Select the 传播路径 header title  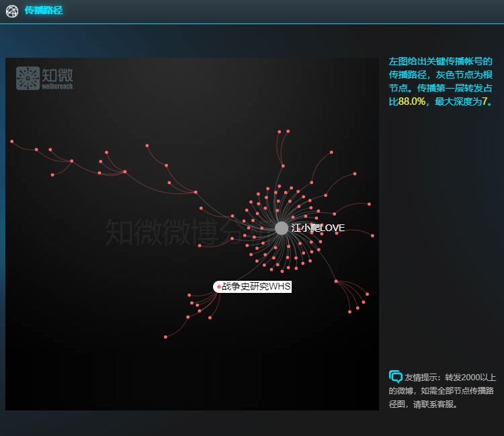tap(44, 10)
